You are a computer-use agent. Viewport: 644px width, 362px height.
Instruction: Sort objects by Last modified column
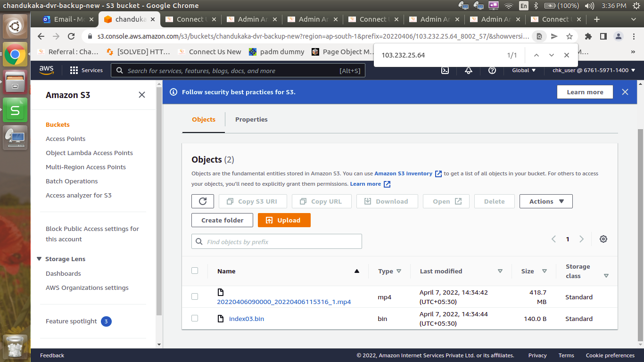500,271
